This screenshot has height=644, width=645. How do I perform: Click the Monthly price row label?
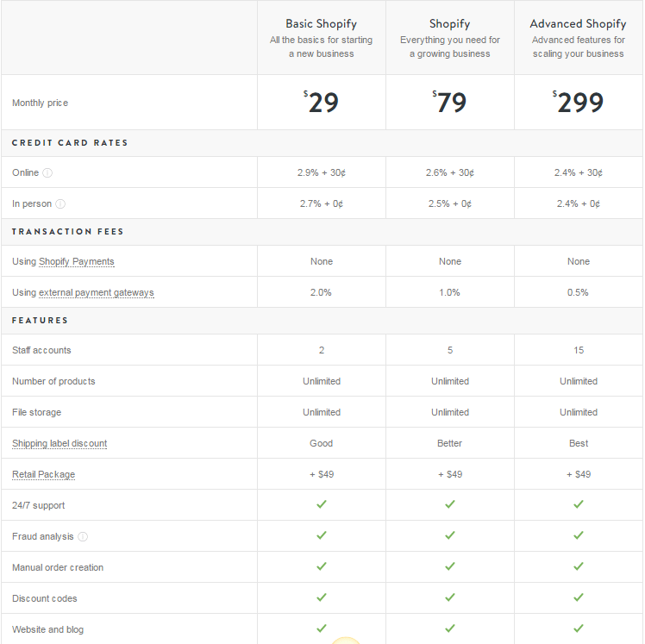[x=40, y=103]
